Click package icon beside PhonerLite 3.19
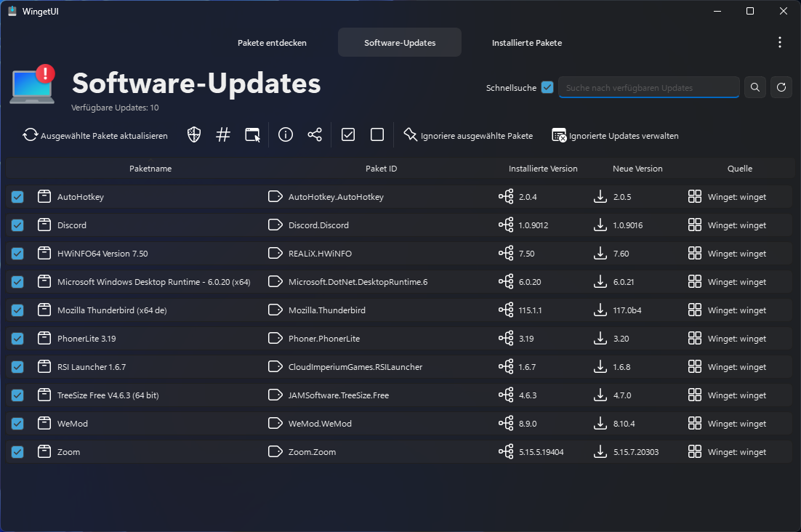Viewport: 801px width, 532px height. 44,338
